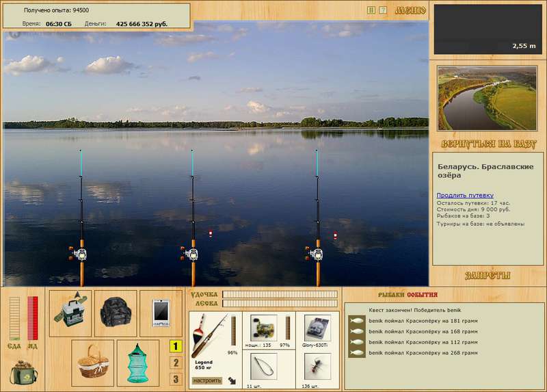Image resolution: width=547 pixels, height=392 pixels.
Task: Select the Glory-630Ti line spool
Action: [317, 328]
